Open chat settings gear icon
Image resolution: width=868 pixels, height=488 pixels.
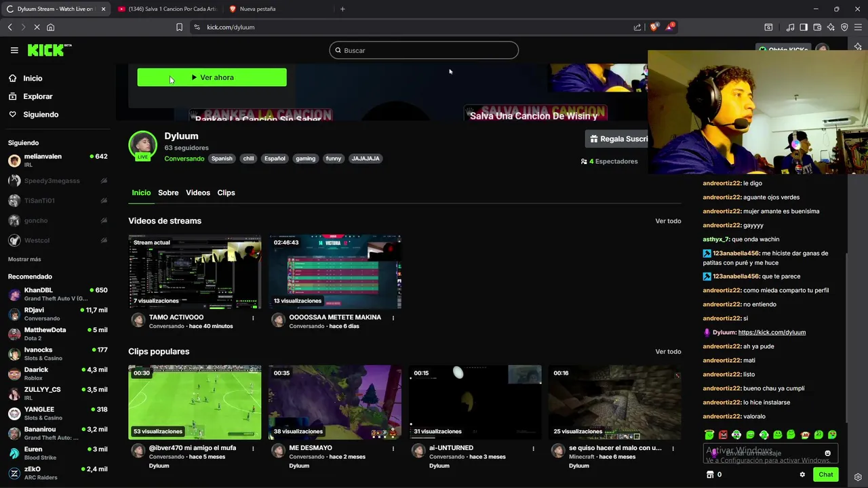point(802,474)
